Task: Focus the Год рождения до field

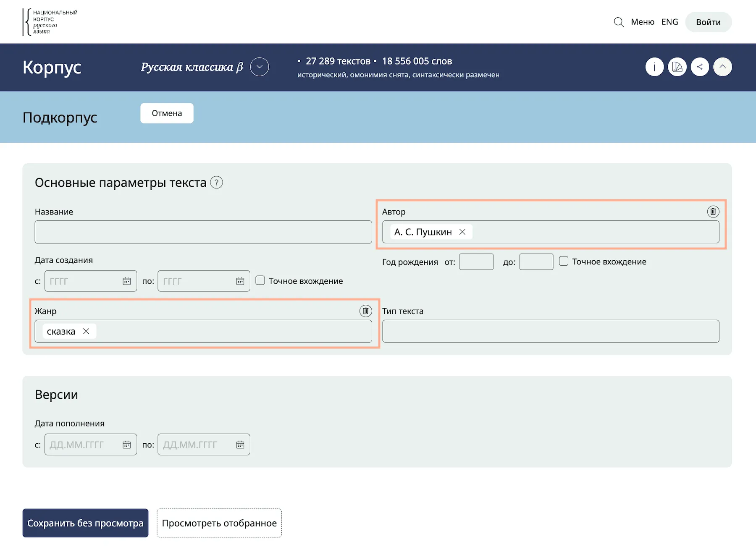Action: click(536, 262)
